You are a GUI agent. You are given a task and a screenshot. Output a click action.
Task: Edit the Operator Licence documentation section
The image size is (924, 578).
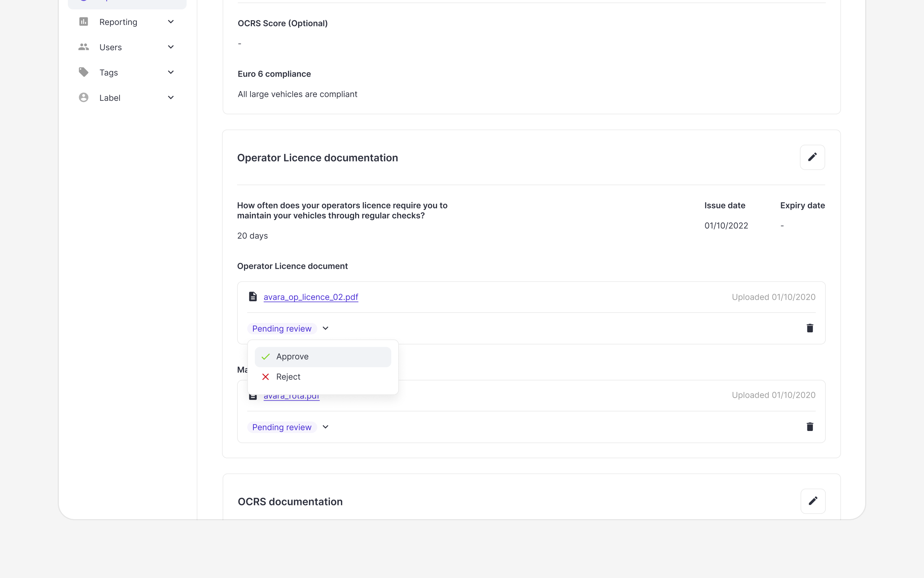point(812,157)
